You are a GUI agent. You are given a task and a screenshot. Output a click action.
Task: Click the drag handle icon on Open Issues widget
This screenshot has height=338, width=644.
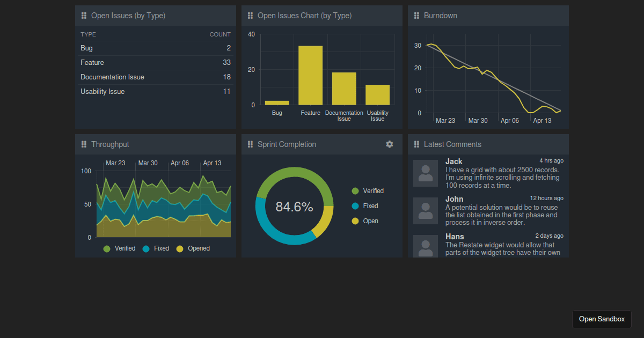click(84, 16)
